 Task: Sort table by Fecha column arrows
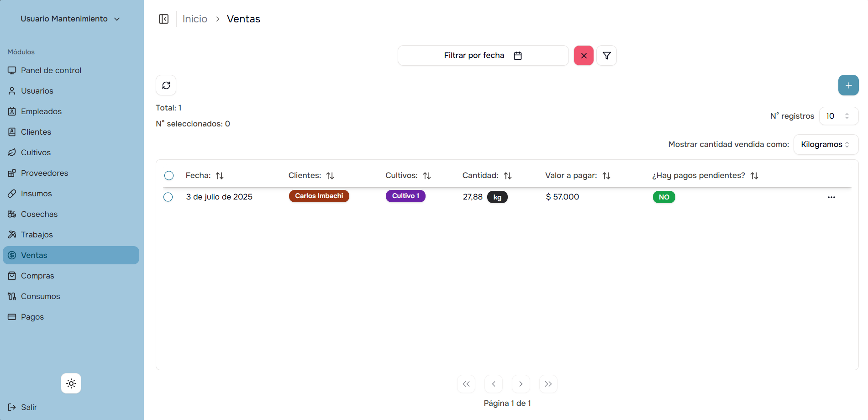pos(220,176)
